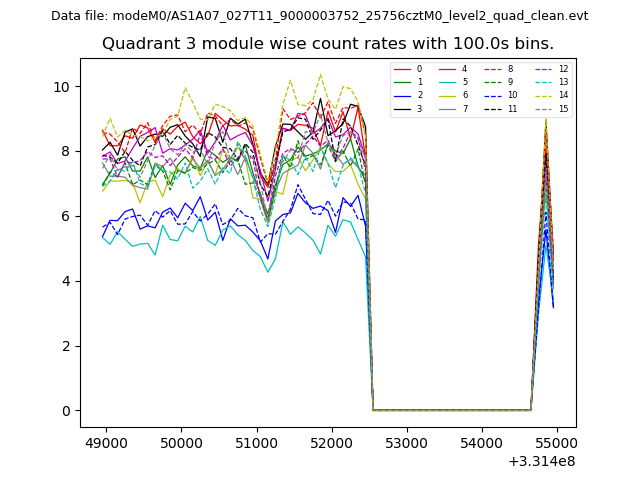
Task: Select the gray solid legend line for module 7
Action: pyautogui.click(x=447, y=108)
